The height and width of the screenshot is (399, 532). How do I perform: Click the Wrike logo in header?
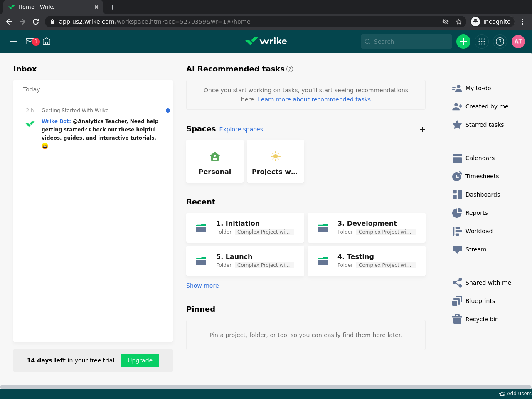pyautogui.click(x=266, y=41)
